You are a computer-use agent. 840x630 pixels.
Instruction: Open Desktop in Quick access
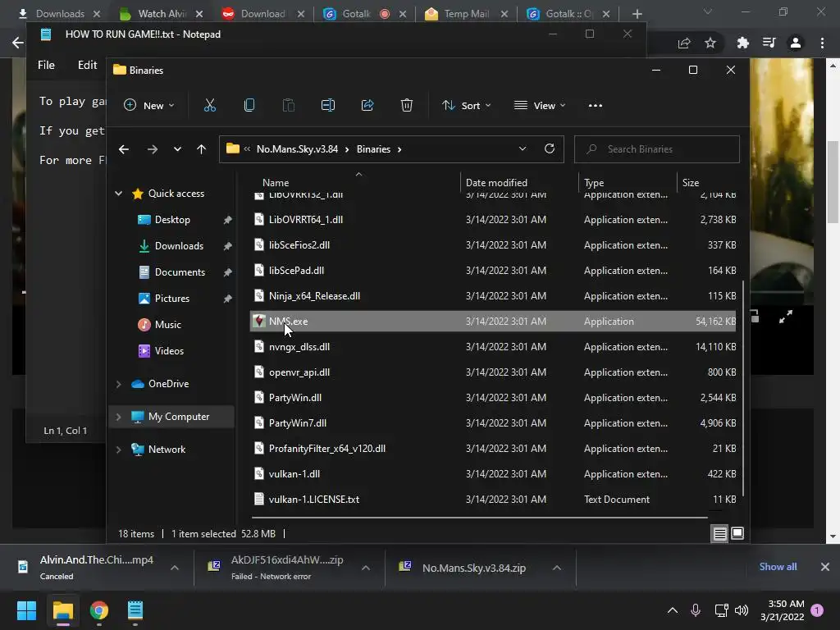pos(172,220)
